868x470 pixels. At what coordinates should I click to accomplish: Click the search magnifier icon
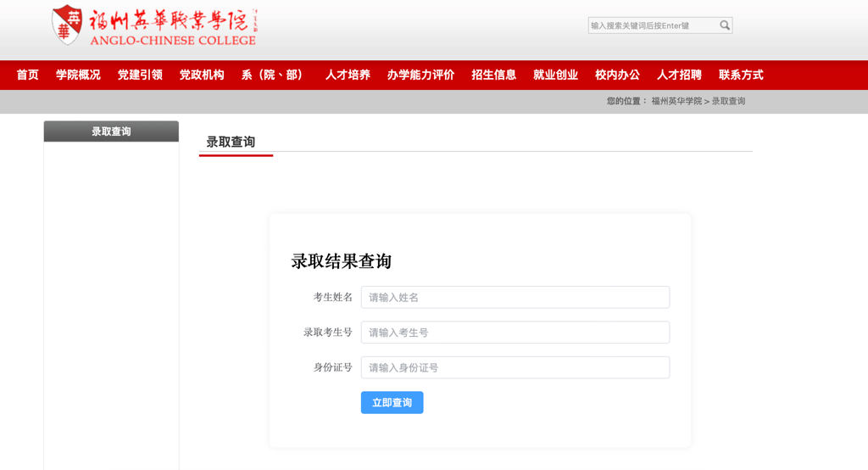coord(724,25)
